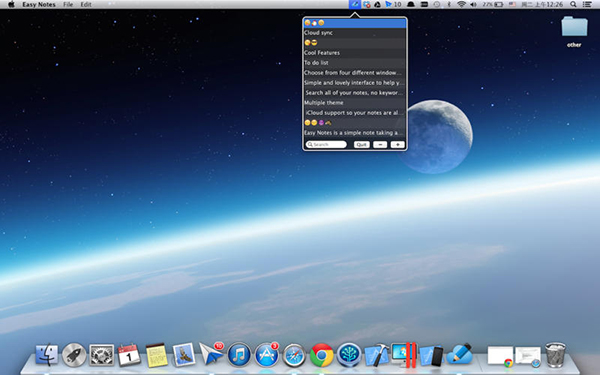Image resolution: width=600 pixels, height=375 pixels.
Task: Open the Sparrow mail status icon showing 10
Action: [x=393, y=5]
